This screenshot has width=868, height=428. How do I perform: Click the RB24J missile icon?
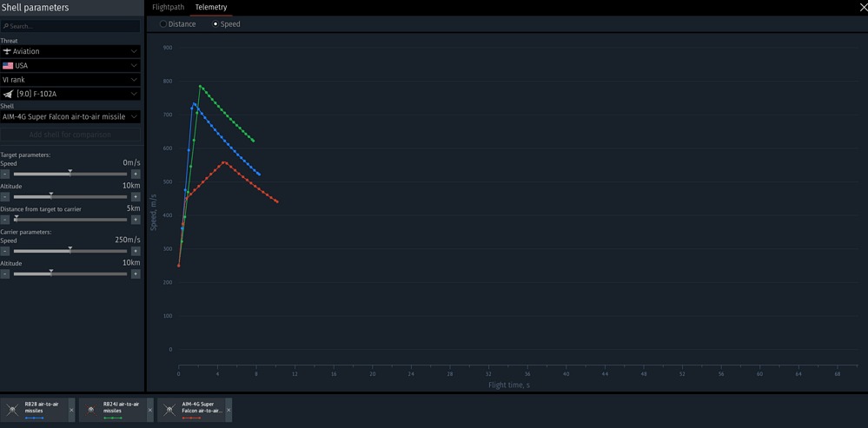coord(90,410)
